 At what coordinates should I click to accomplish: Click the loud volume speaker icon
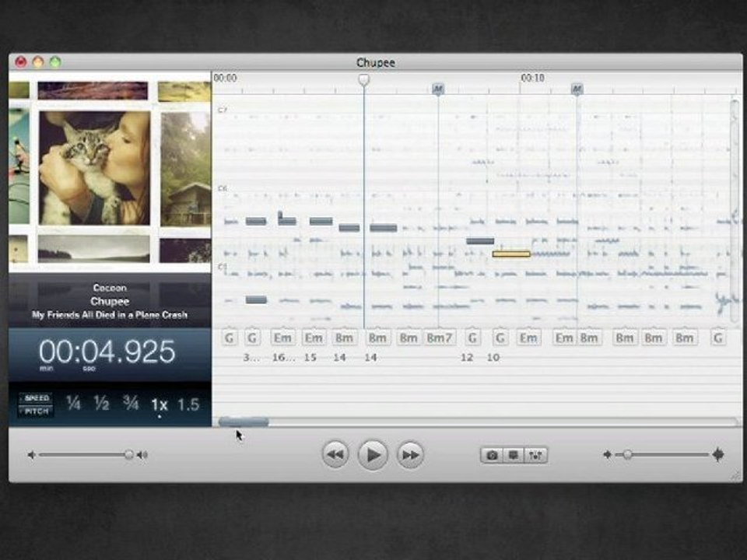(142, 455)
